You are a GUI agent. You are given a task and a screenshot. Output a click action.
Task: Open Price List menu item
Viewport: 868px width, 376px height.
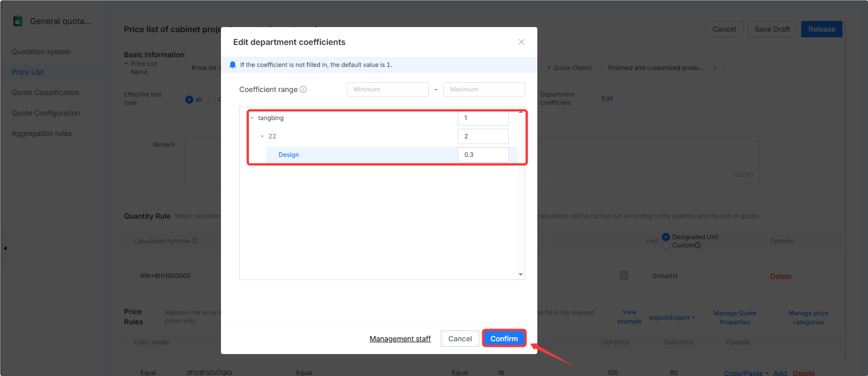pos(28,72)
